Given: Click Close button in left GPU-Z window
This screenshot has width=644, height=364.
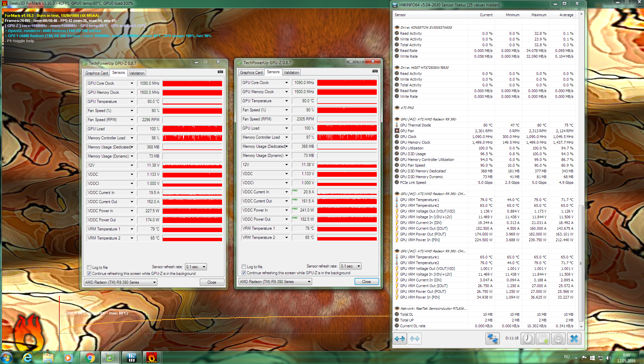Looking at the screenshot, I should pos(212,282).
